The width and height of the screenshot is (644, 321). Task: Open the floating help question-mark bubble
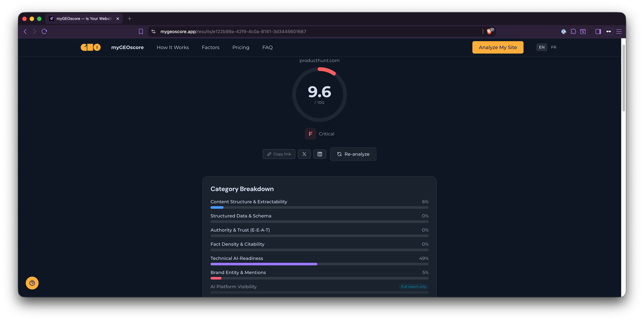[32, 283]
